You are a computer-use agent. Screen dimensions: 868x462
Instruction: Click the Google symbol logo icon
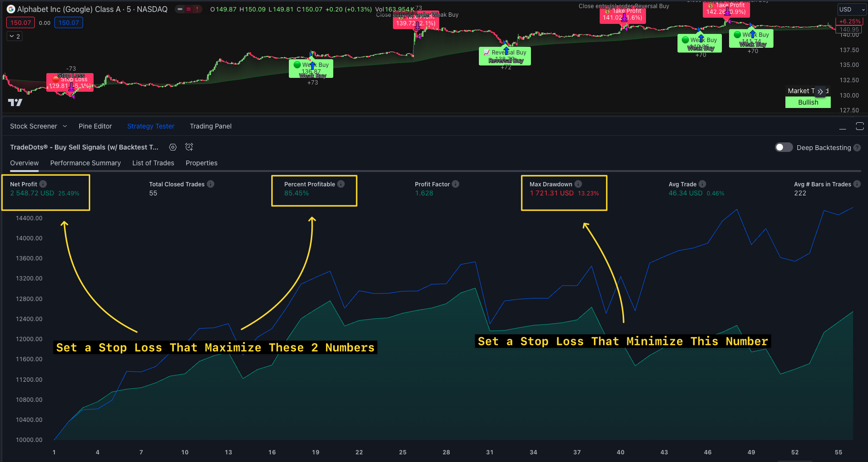(11, 9)
